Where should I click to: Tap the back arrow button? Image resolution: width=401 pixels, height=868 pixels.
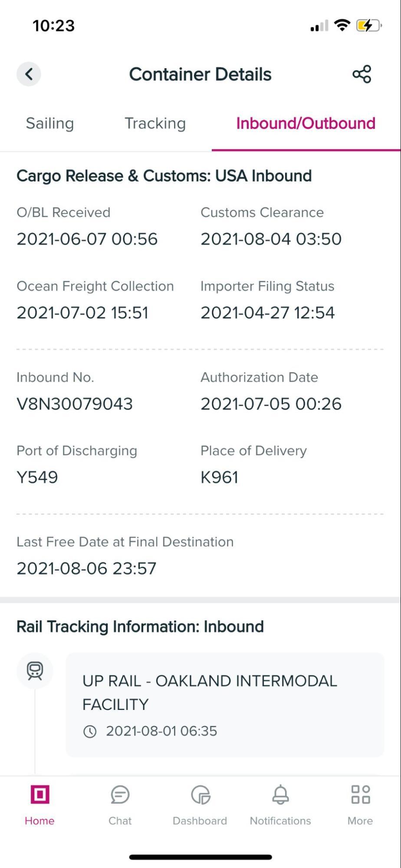[29, 74]
